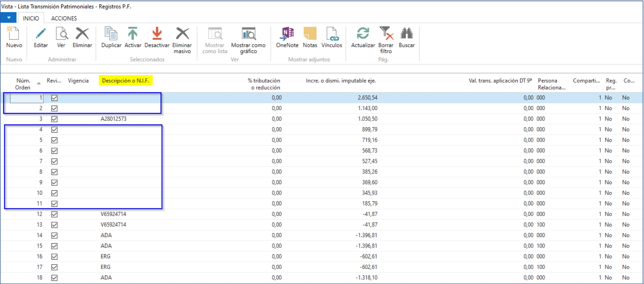Click the Comparti... column header
This screenshot has width=644, height=284.
click(586, 80)
